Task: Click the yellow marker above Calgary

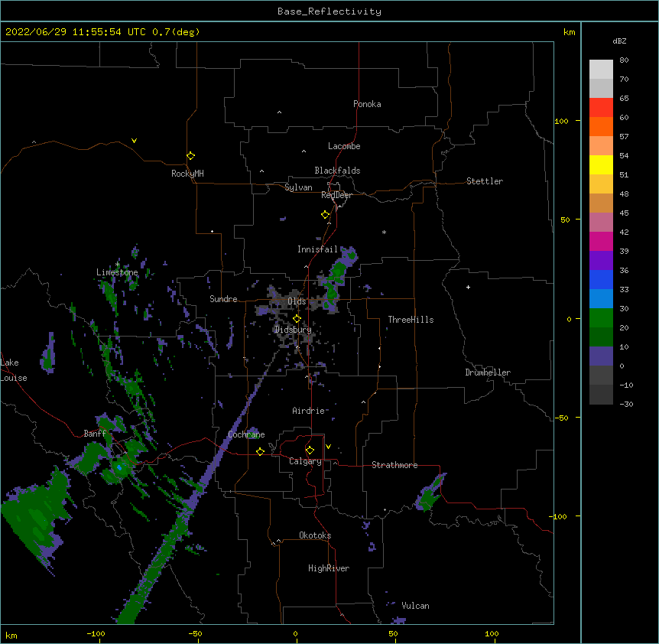Action: [310, 450]
